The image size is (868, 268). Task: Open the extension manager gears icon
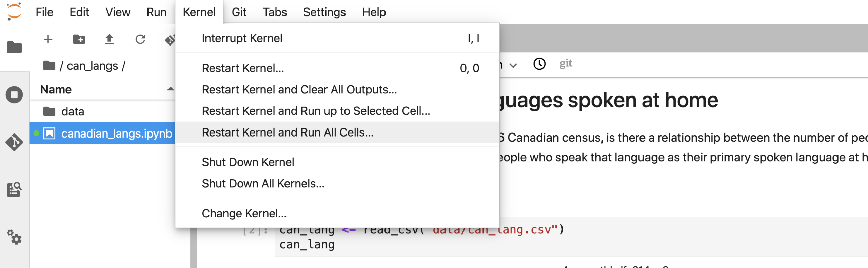[x=14, y=237]
